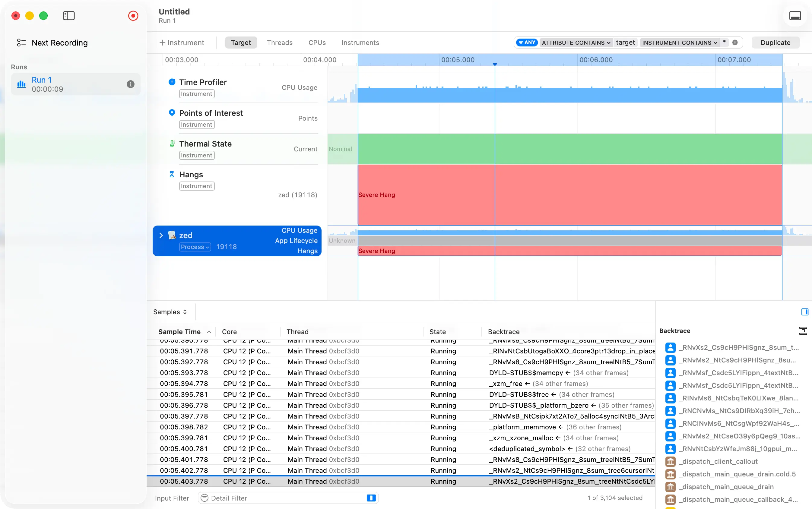
Task: Toggle the extended detail panel above Backtrace
Action: coord(805,312)
